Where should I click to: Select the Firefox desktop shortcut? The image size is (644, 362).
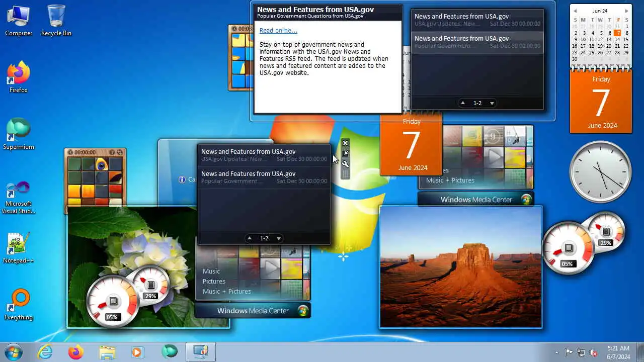[19, 77]
